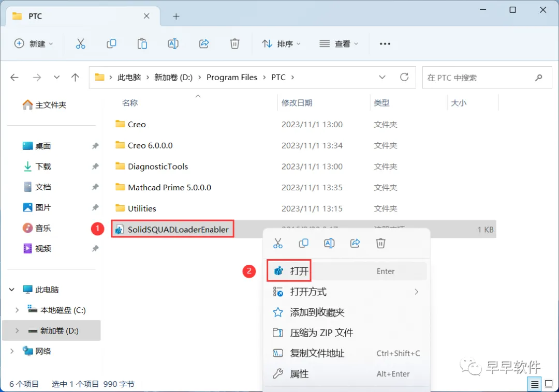
Task: Click the Share icon in the top toolbar
Action: [x=204, y=44]
